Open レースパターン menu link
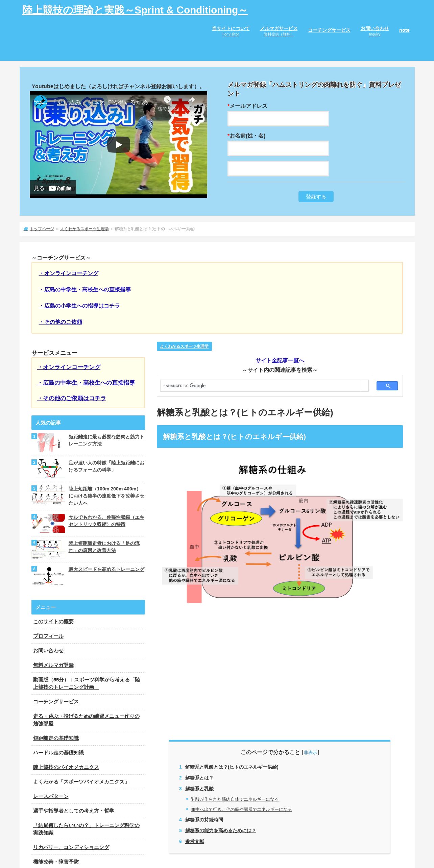 pos(51,796)
